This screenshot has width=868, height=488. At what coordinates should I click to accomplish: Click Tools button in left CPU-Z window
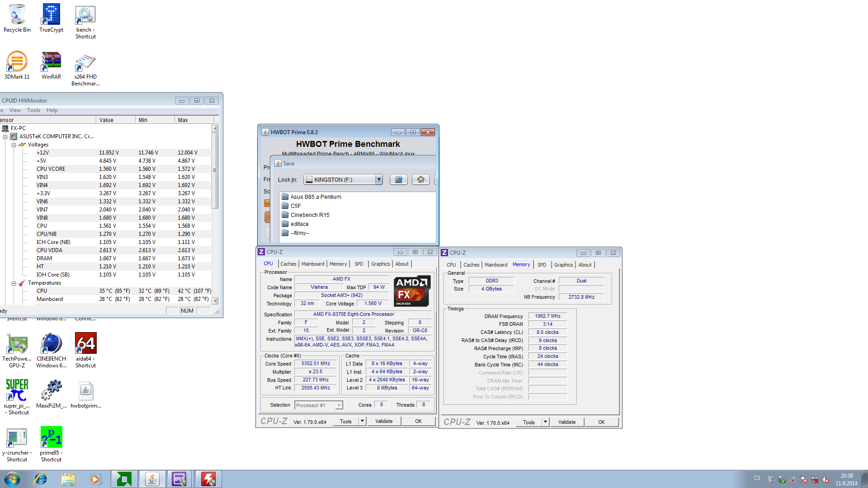[x=346, y=421]
